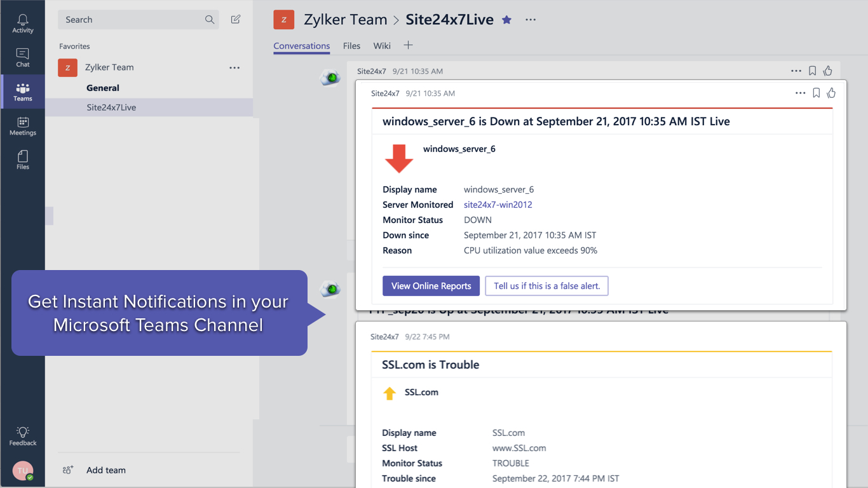Click the search magnifier icon

(210, 20)
